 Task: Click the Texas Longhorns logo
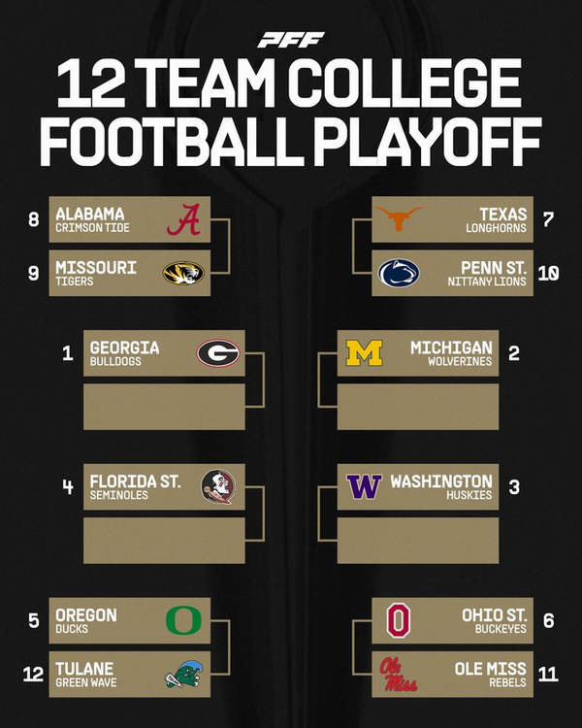pyautogui.click(x=399, y=219)
